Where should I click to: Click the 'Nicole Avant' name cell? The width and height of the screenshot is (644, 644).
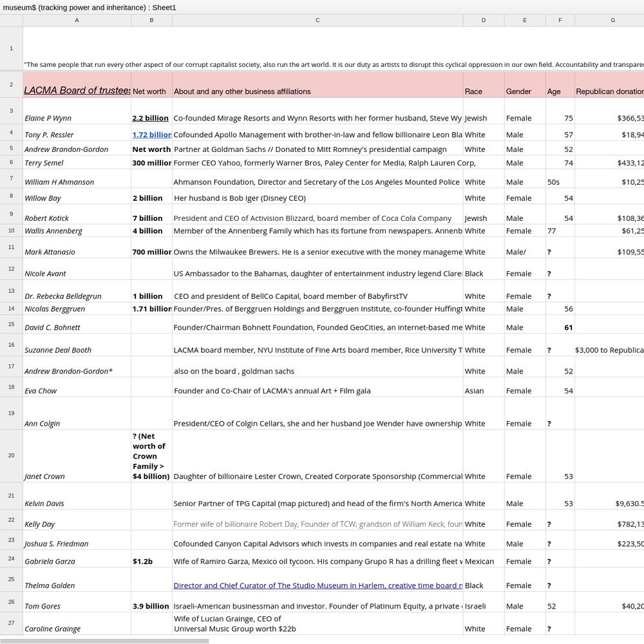tap(77, 269)
